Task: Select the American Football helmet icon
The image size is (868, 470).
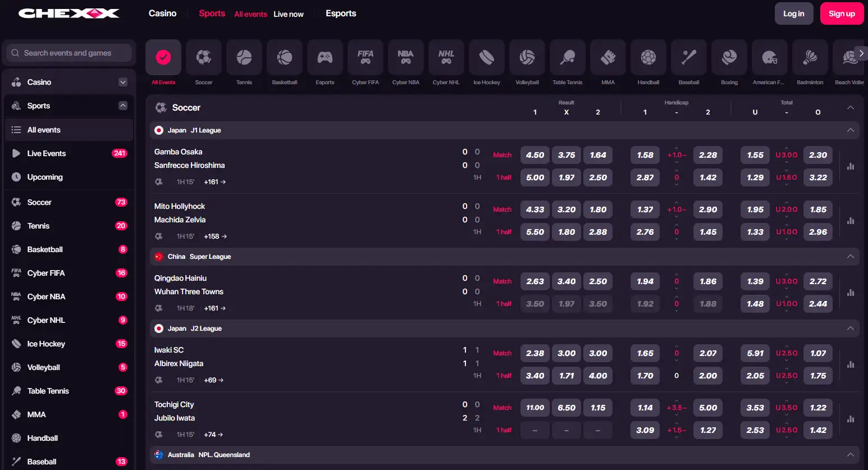Action: (770, 57)
